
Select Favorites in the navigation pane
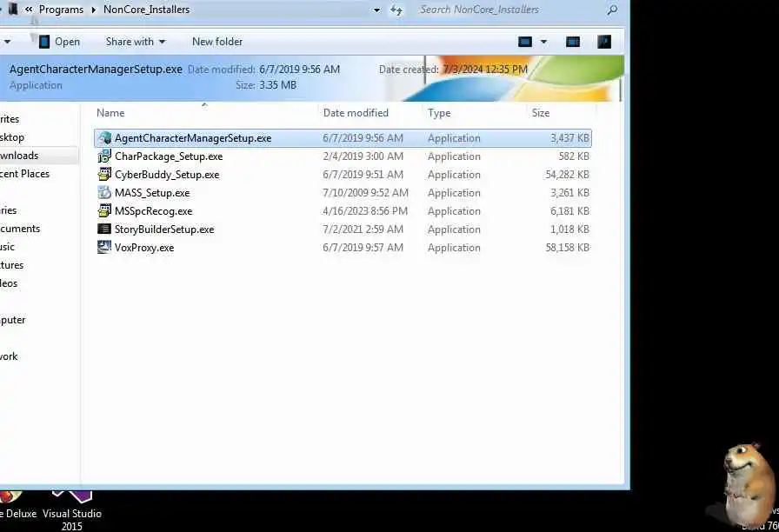coord(10,119)
